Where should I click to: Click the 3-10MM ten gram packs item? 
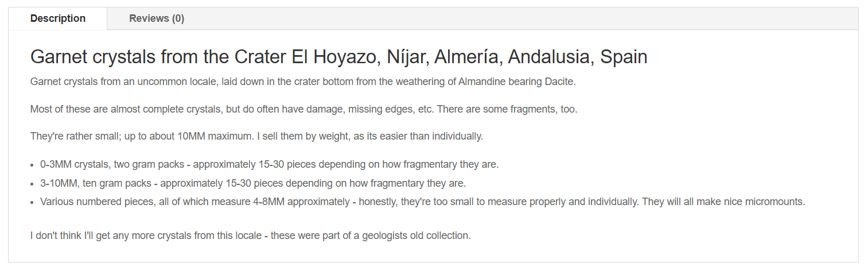(x=252, y=184)
